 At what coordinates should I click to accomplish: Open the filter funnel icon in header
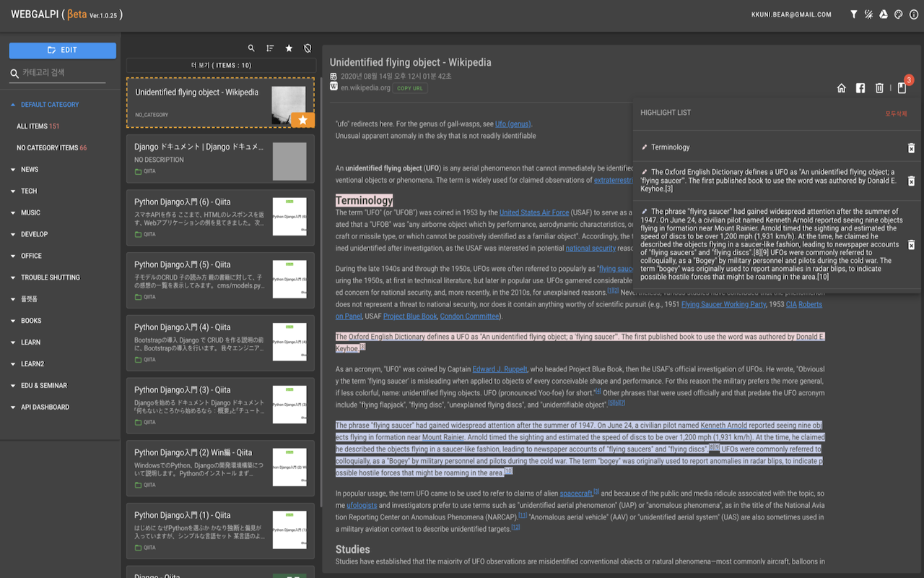point(854,14)
